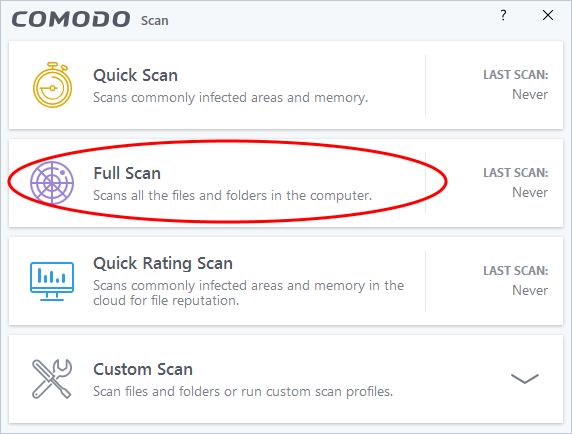Click the 'cloud for file reputation' description text
This screenshot has height=434, width=572.
(x=166, y=301)
